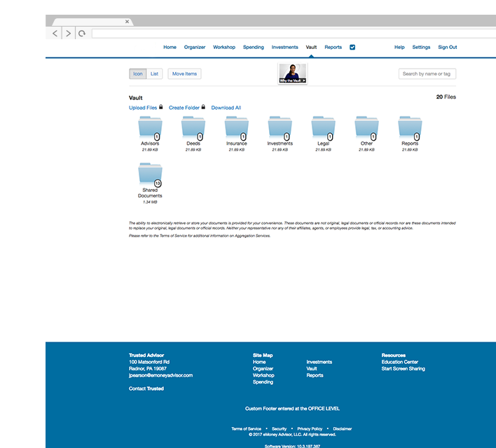Open Organizer in the footer site map
496x448 pixels.
[x=263, y=369]
